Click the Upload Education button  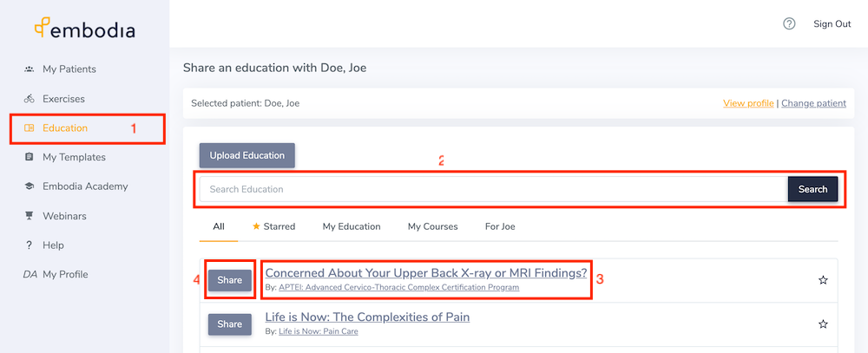pos(247,155)
